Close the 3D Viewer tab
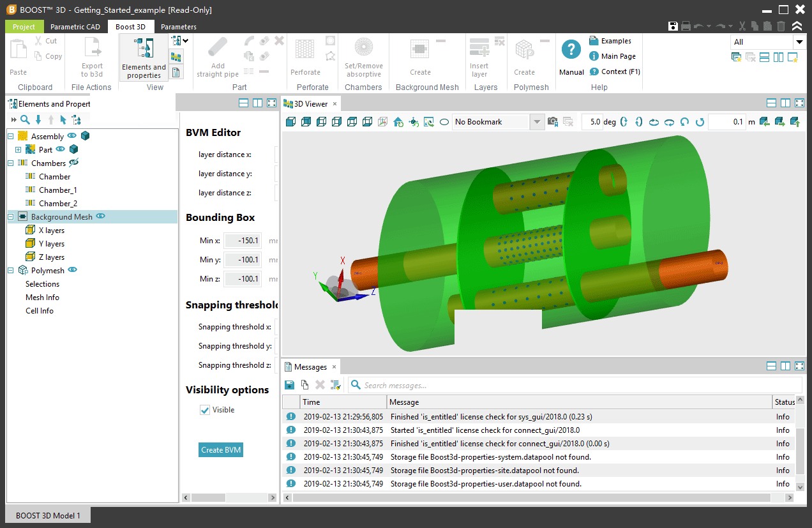Viewport: 812px width, 528px height. [334, 103]
